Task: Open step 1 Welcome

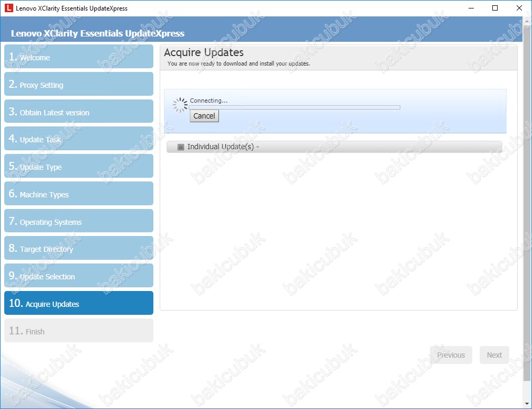Action: coord(79,57)
